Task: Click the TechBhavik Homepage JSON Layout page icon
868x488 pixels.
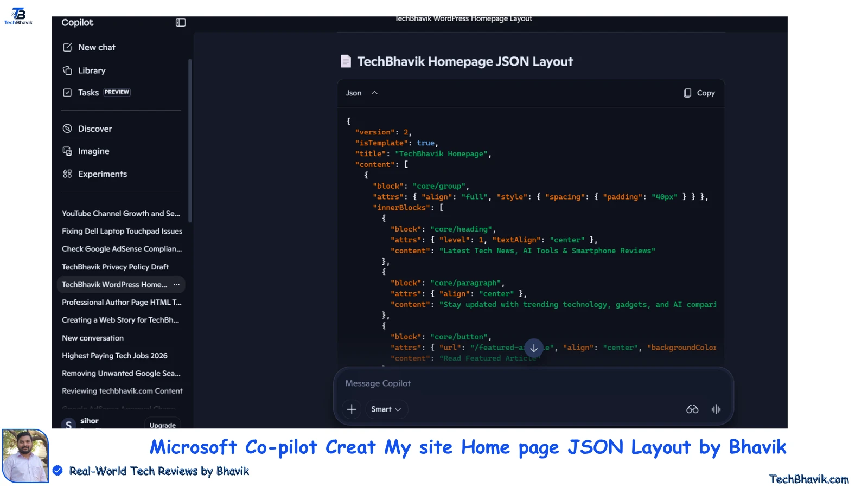Action: [346, 61]
